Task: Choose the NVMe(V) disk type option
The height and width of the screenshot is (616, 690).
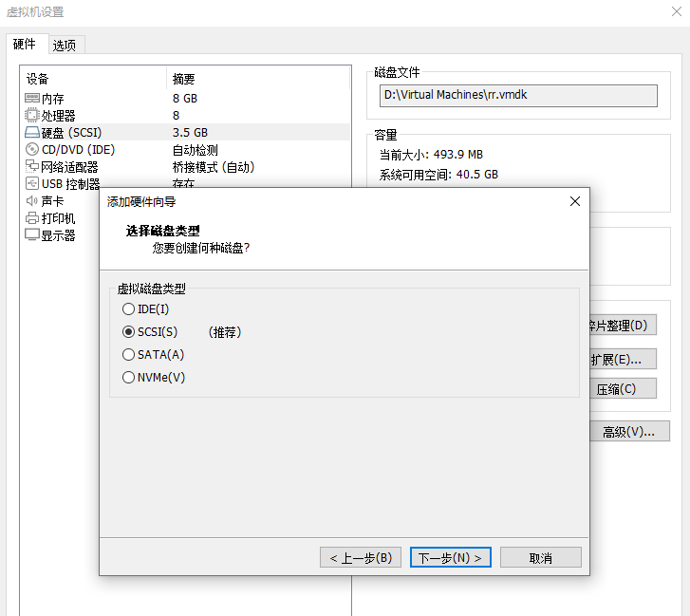Action: pyautogui.click(x=129, y=378)
